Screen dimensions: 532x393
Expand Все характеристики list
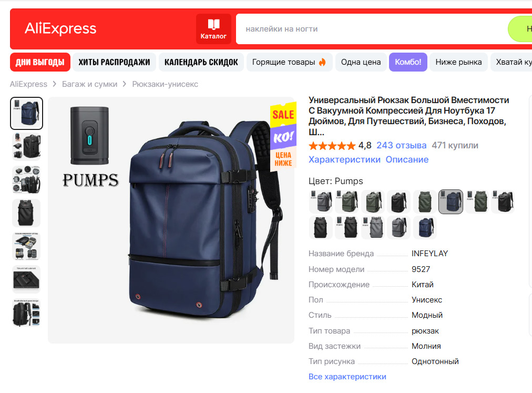coord(347,377)
